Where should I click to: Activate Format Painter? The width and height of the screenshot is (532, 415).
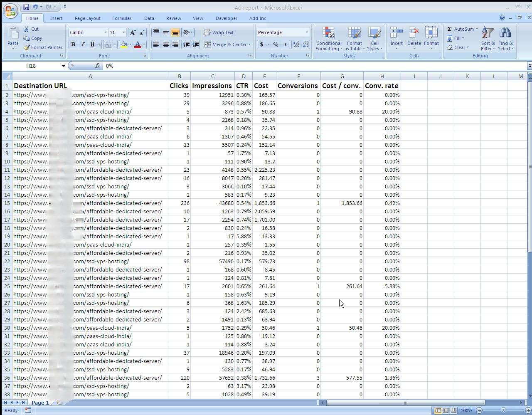tap(43, 47)
